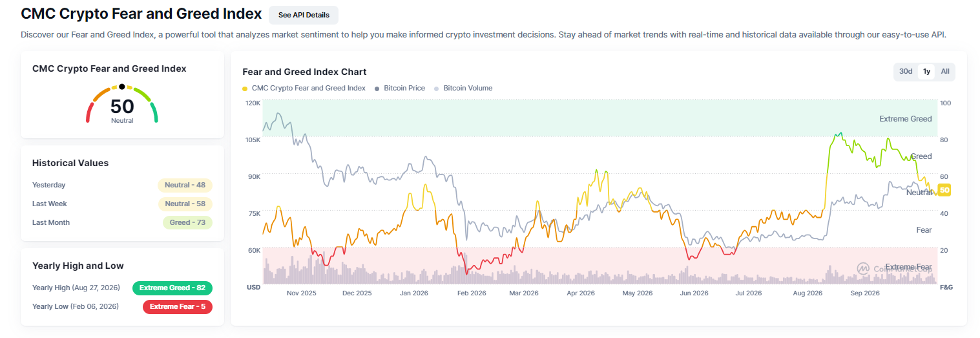Click the Aug 2026 axis label
This screenshot has height=338, width=980.
tap(808, 293)
